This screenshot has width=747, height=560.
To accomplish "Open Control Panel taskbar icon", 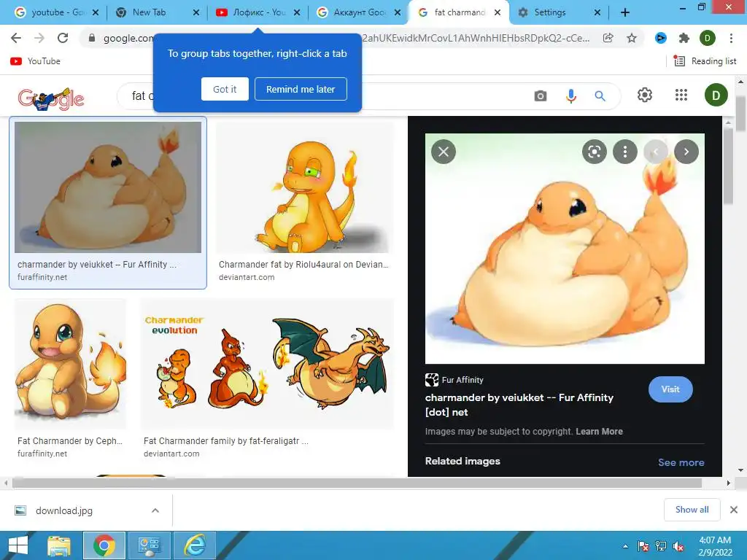I will click(x=150, y=545).
